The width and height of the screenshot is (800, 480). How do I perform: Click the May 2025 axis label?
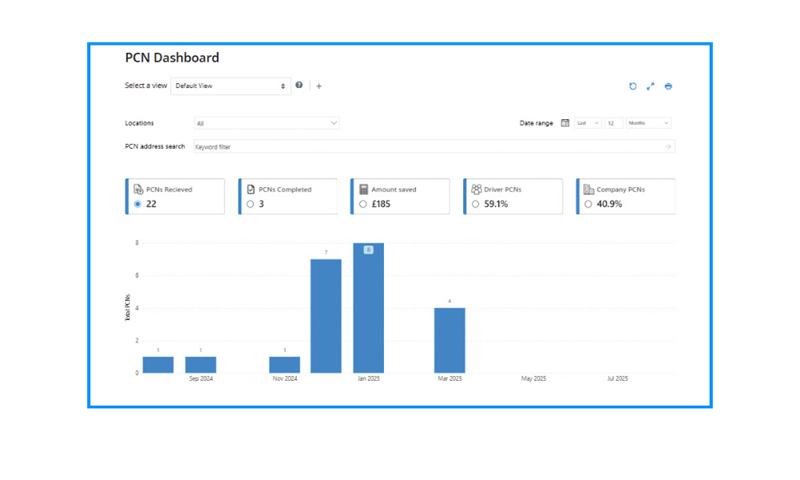[534, 378]
